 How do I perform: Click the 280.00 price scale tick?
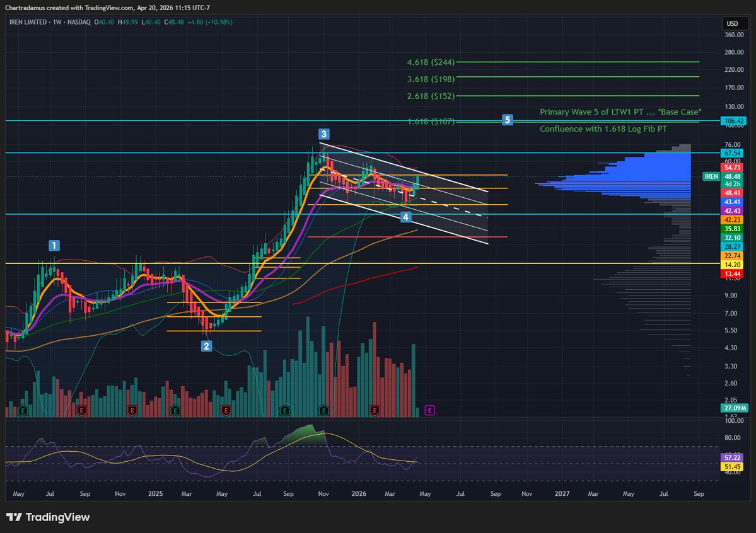(x=734, y=52)
